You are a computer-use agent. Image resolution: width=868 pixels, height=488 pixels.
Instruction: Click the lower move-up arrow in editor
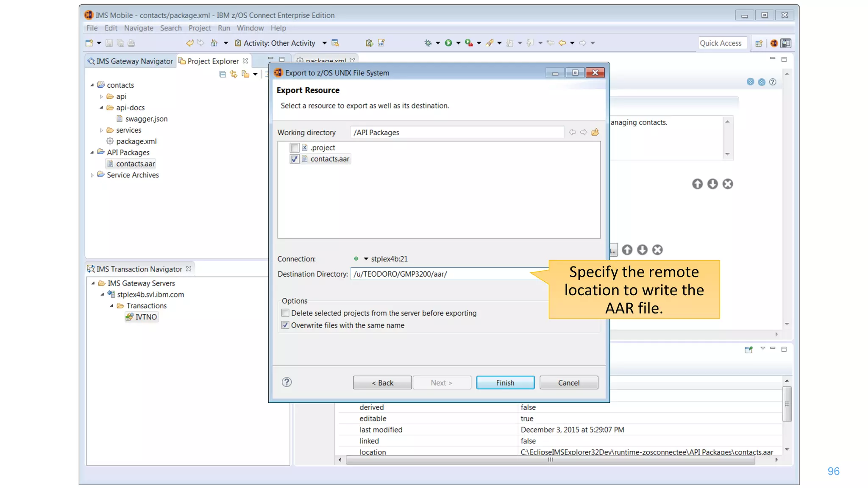(x=627, y=250)
